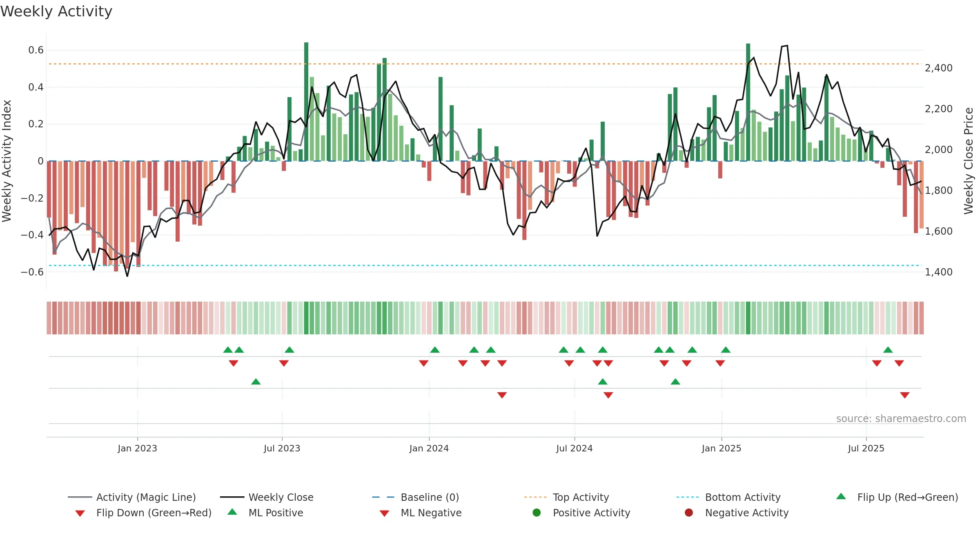Click the 'Jan 2025' x-axis label
The image size is (980, 551).
click(721, 448)
